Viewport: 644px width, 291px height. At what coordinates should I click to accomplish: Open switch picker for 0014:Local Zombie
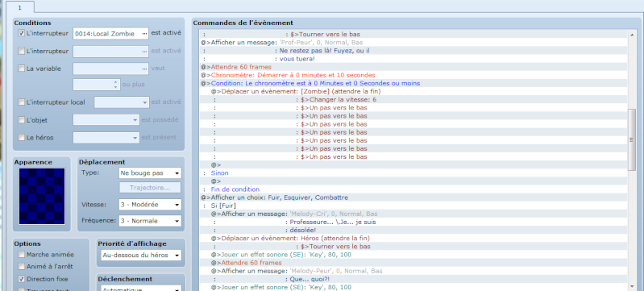click(144, 34)
